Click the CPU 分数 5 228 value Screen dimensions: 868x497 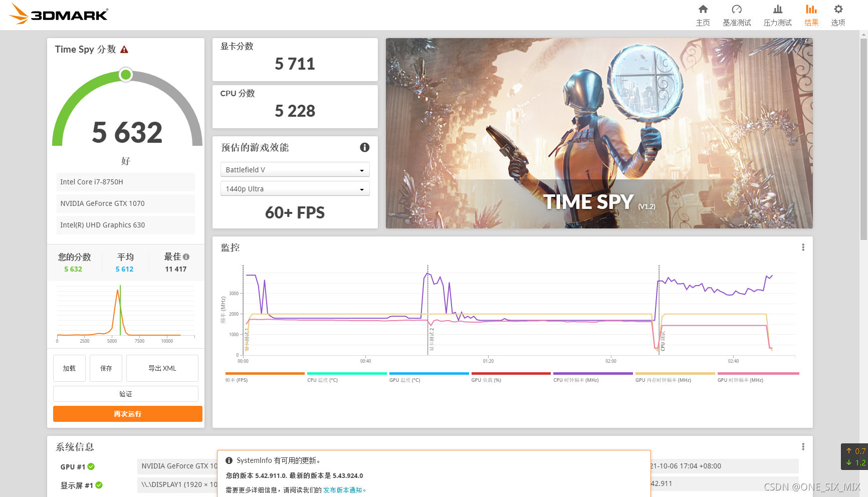click(295, 111)
